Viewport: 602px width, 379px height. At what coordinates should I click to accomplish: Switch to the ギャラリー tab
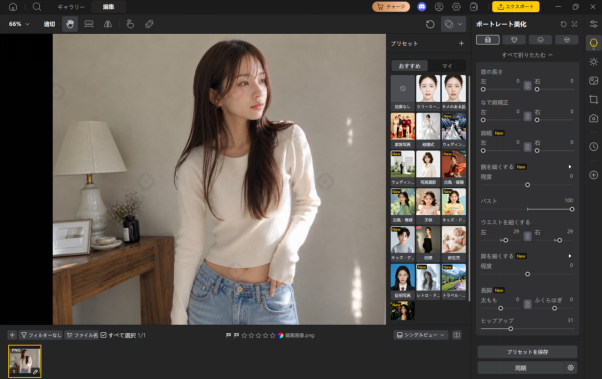coord(71,7)
